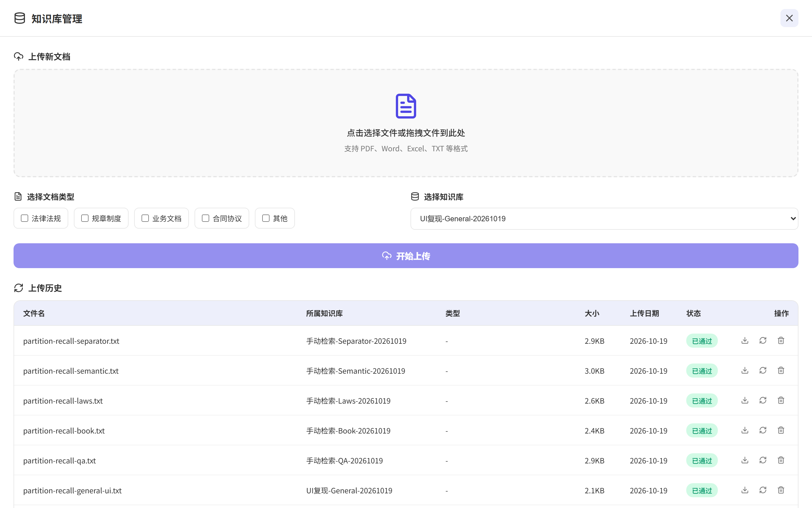Open the knowledge base dropdown UI复现-General-20261019

click(604, 219)
